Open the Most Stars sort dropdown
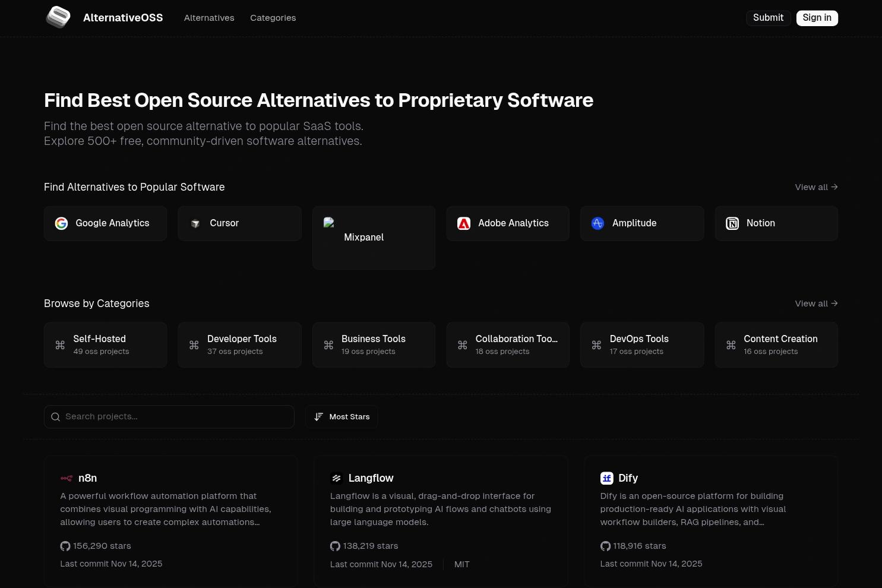This screenshot has width=882, height=588. (x=342, y=417)
